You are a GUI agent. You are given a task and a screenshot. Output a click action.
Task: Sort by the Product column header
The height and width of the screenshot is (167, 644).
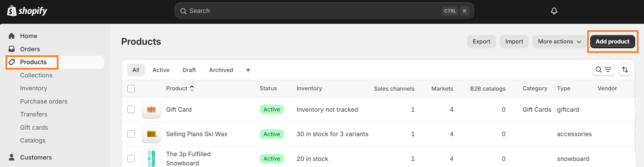coord(180,88)
